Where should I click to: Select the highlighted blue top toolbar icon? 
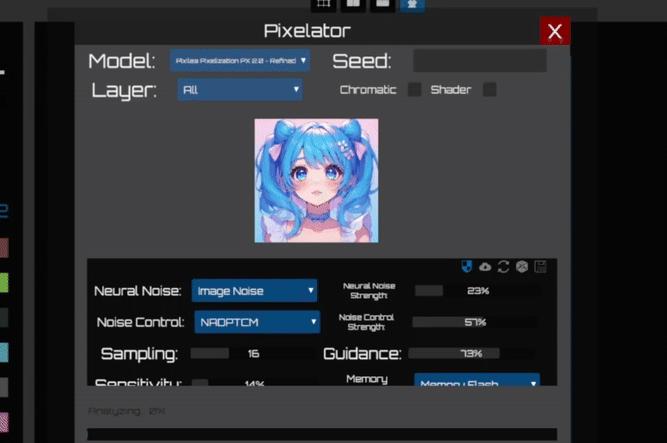pyautogui.click(x=411, y=4)
